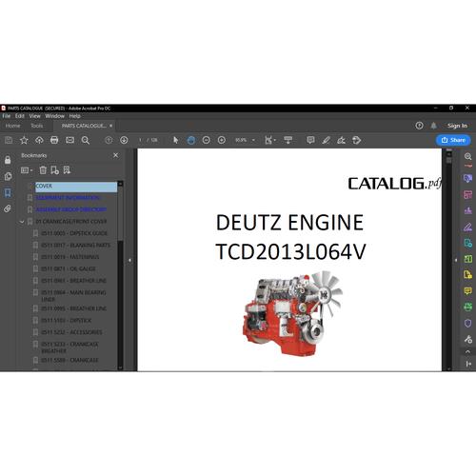Screen dimensions: 476x476
Task: Toggle the attachments paperclip panel
Action: pos(8,208)
